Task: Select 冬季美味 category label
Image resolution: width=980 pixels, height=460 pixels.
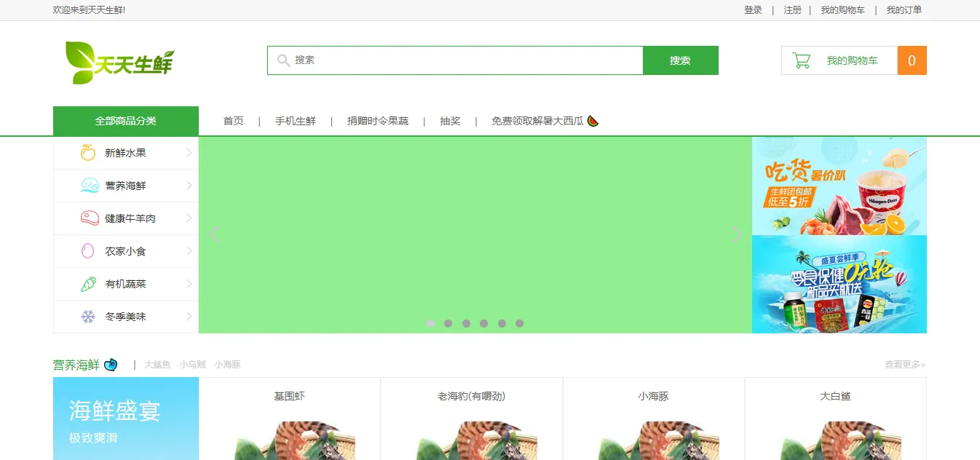Action: tap(125, 317)
